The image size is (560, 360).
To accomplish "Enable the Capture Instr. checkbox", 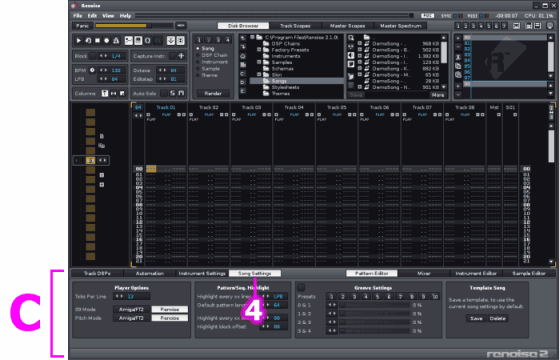I will click(173, 56).
